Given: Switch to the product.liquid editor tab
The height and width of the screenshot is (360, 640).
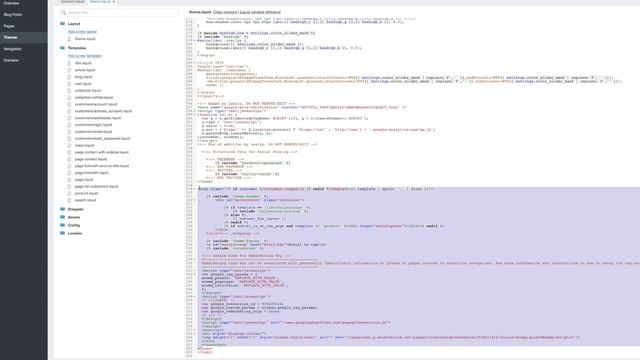Looking at the screenshot, I should [73, 2].
